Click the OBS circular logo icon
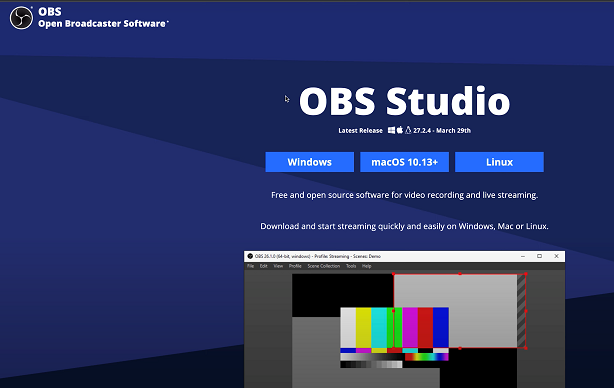The height and width of the screenshot is (388, 614). pos(21,18)
